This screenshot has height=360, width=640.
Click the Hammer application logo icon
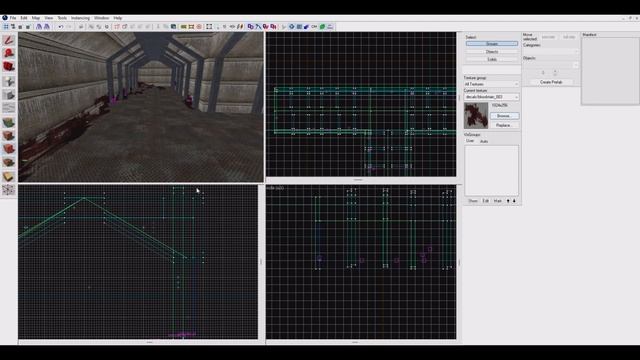click(4, 18)
